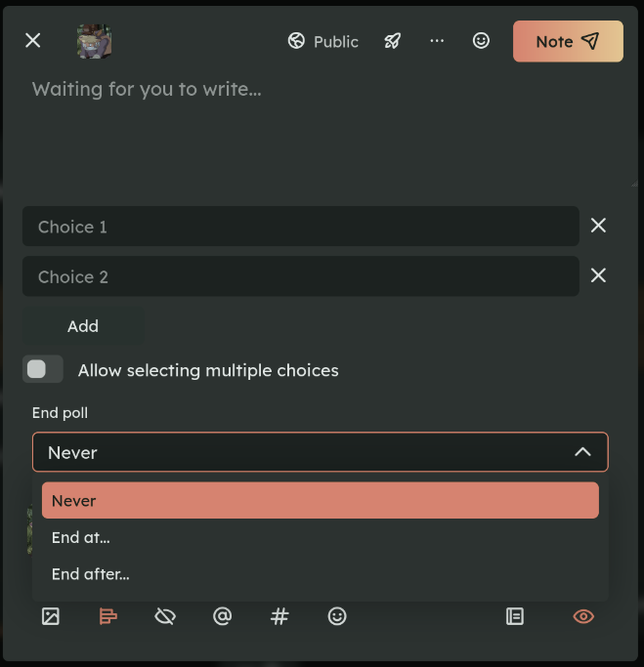Open the three-dots more options menu

pos(437,41)
